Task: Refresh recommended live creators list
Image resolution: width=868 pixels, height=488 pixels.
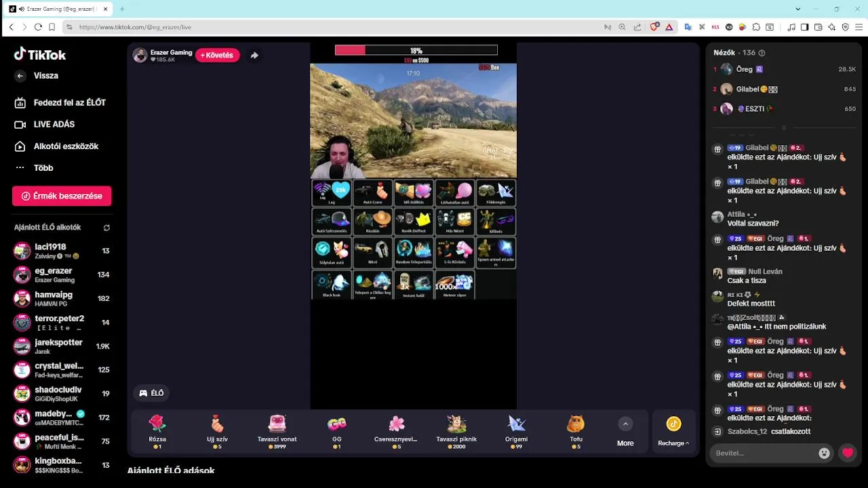Action: [106, 228]
